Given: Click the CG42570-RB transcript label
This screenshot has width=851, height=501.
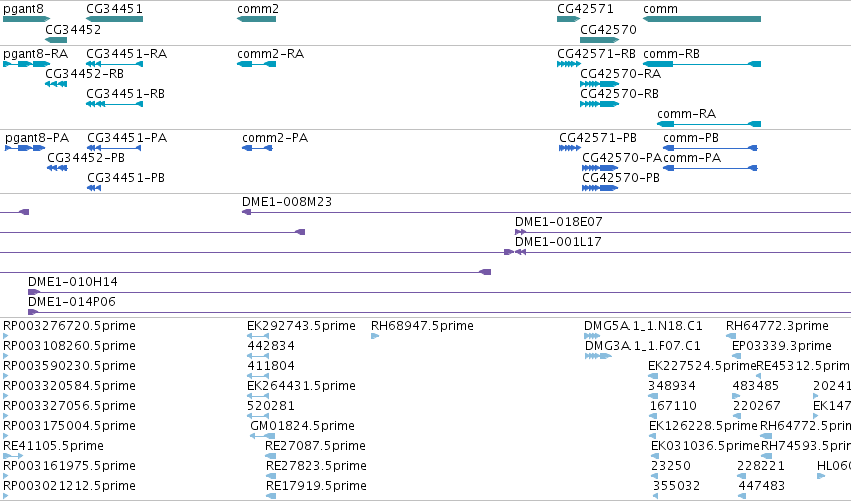Looking at the screenshot, I should 619,93.
